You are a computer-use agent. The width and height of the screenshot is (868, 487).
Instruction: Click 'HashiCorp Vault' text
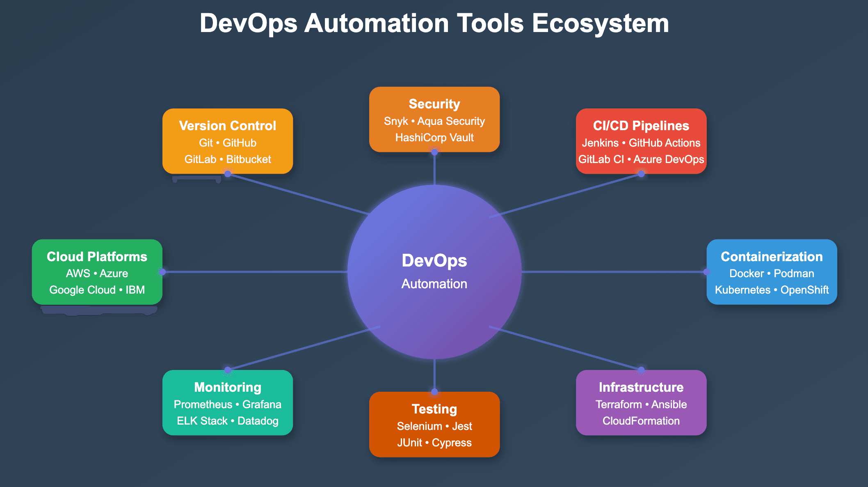coord(434,138)
